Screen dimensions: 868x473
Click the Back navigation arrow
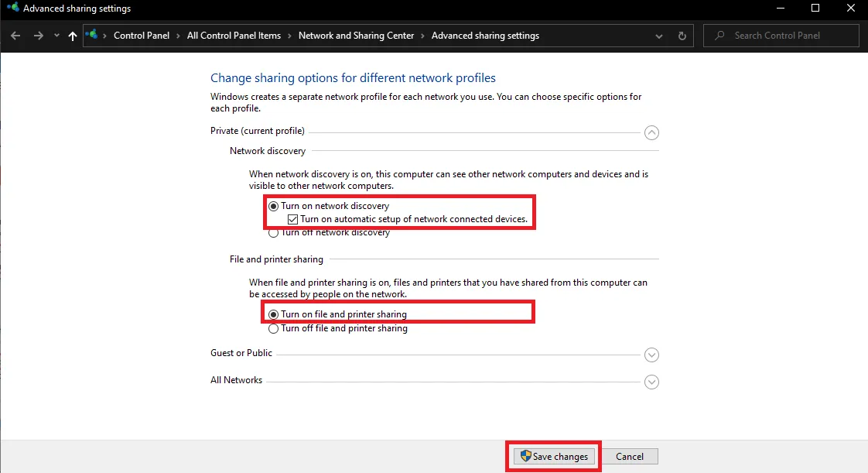[16, 36]
